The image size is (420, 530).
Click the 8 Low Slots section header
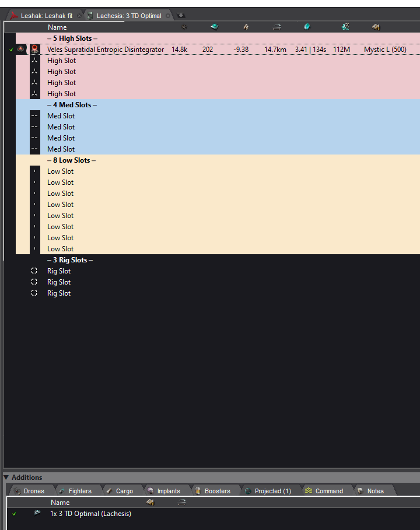pos(71,160)
